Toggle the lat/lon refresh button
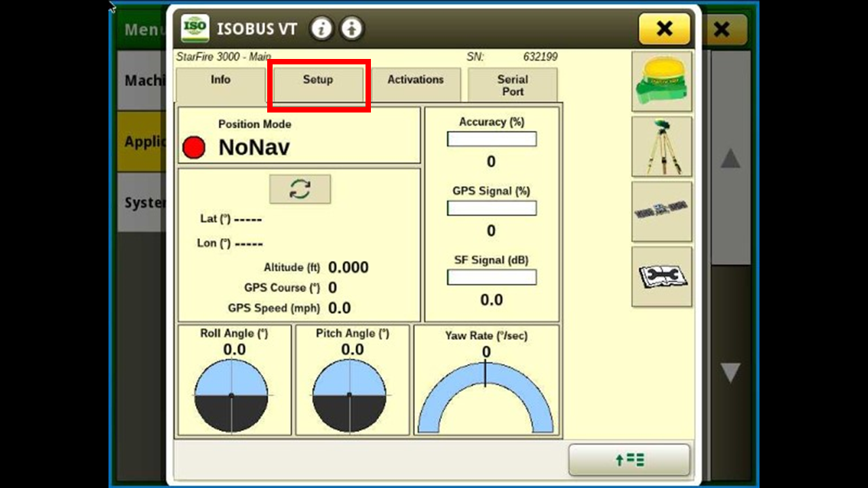 [300, 189]
